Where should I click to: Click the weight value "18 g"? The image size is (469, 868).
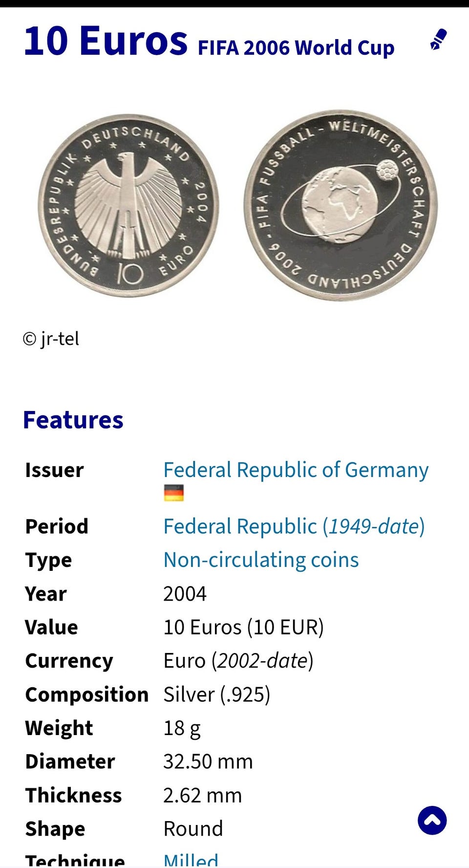coord(182,728)
